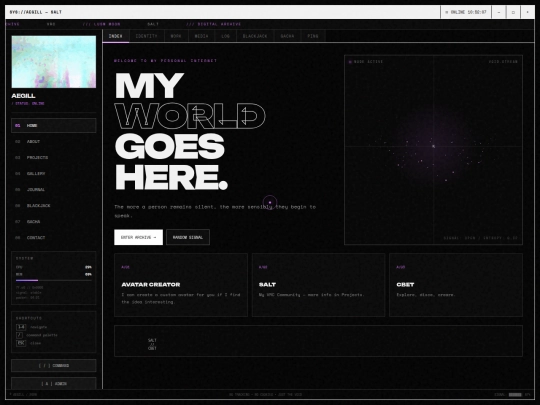Switch to the MEDIA tab
The height and width of the screenshot is (405, 540).
pos(201,36)
